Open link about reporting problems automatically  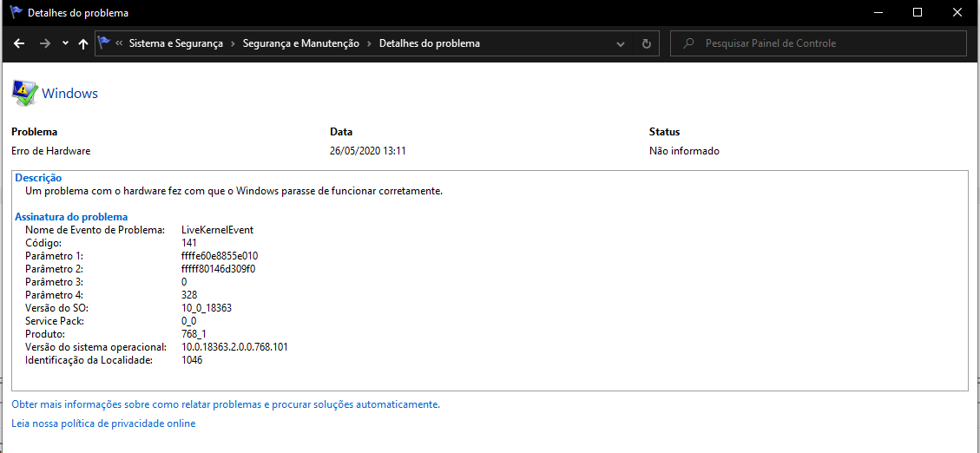(x=226, y=404)
